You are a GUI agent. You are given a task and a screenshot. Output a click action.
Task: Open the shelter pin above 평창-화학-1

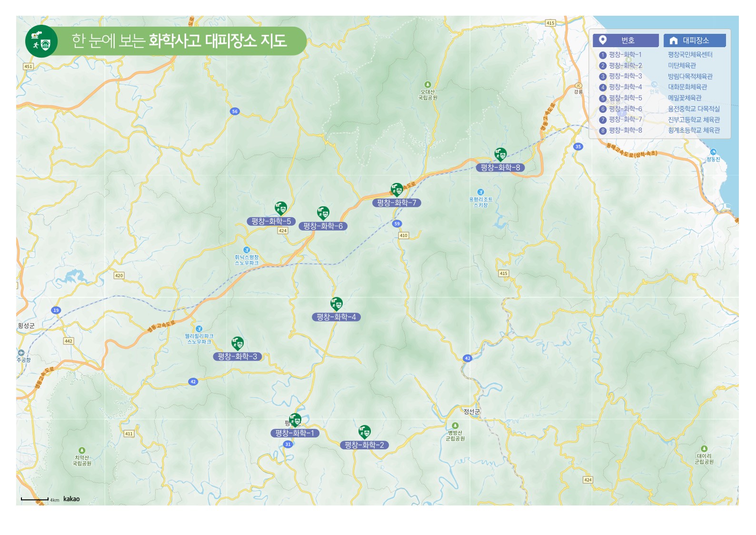tap(296, 420)
